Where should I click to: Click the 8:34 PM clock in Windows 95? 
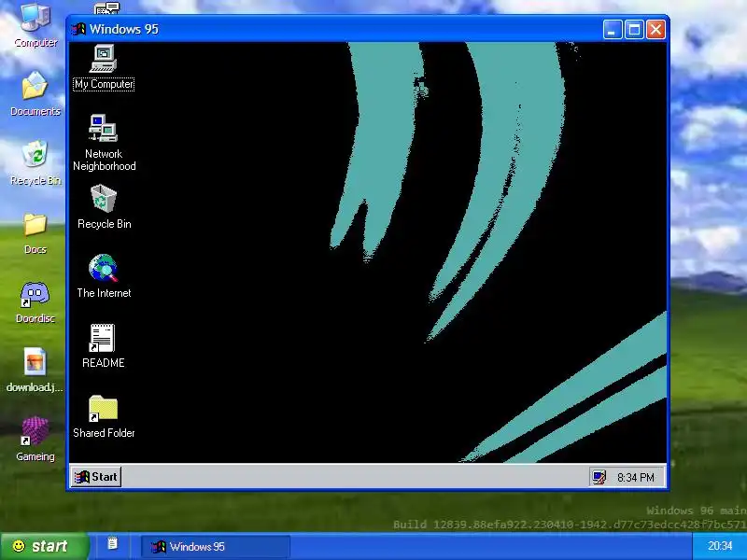(636, 477)
